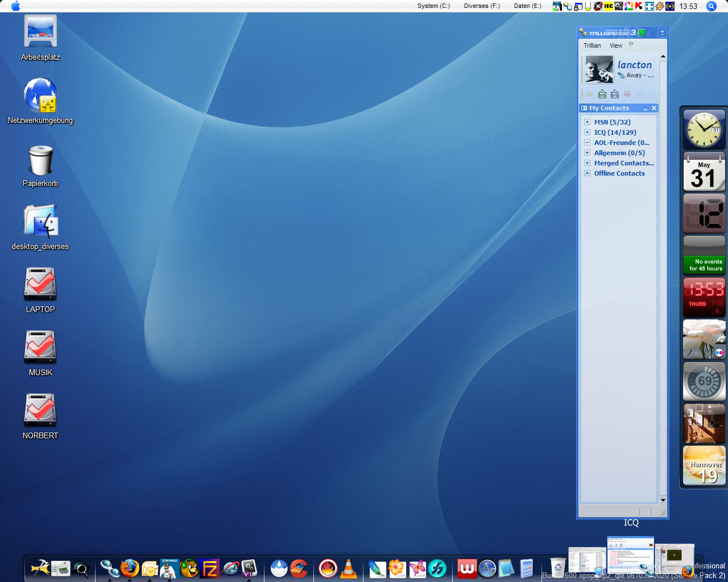Open the calculator icon in dock
Image resolution: width=728 pixels, height=582 pixels.
527,568
